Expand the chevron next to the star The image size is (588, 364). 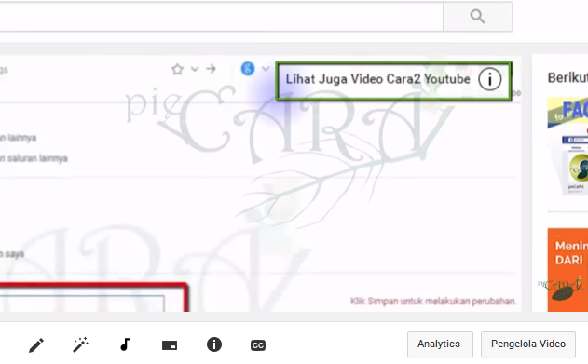(194, 69)
